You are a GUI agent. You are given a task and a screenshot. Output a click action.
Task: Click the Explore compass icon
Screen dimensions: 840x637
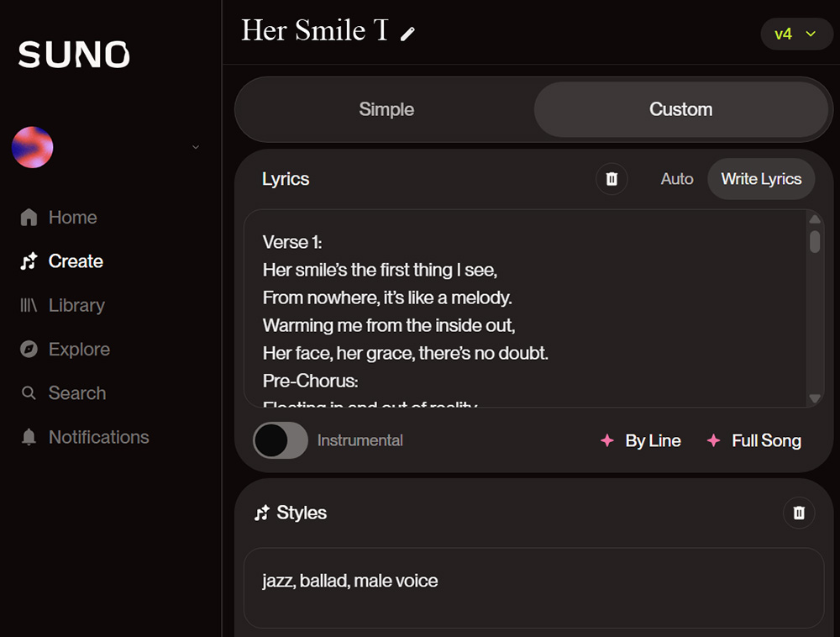tap(29, 350)
